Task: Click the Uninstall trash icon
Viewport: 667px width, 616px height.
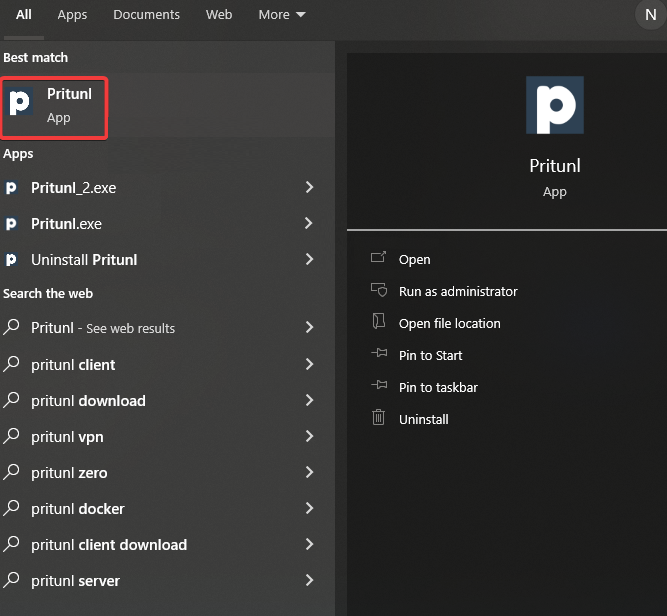Action: [x=378, y=417]
